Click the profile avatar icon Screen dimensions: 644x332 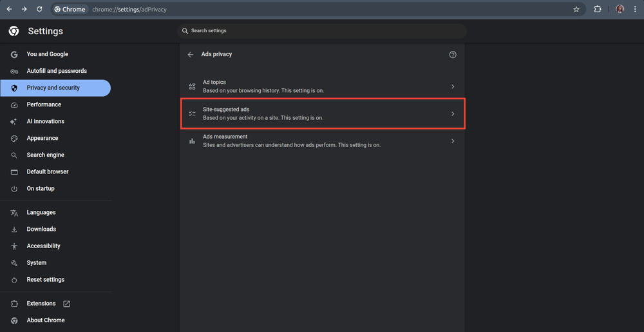pos(620,10)
